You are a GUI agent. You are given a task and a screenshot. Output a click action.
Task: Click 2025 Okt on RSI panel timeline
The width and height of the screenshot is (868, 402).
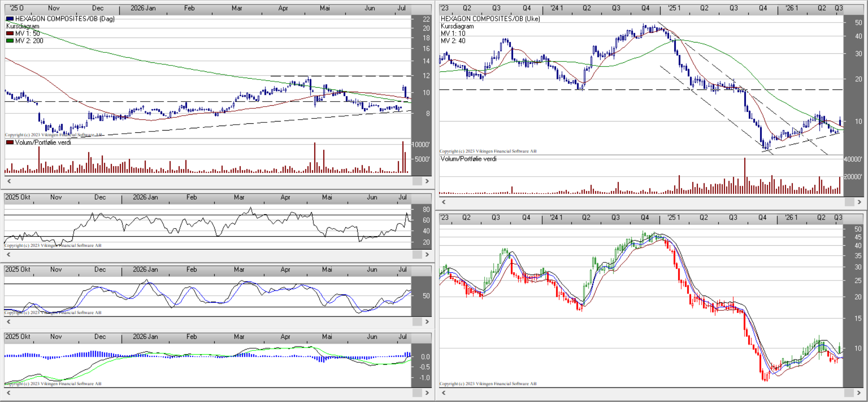pos(18,197)
